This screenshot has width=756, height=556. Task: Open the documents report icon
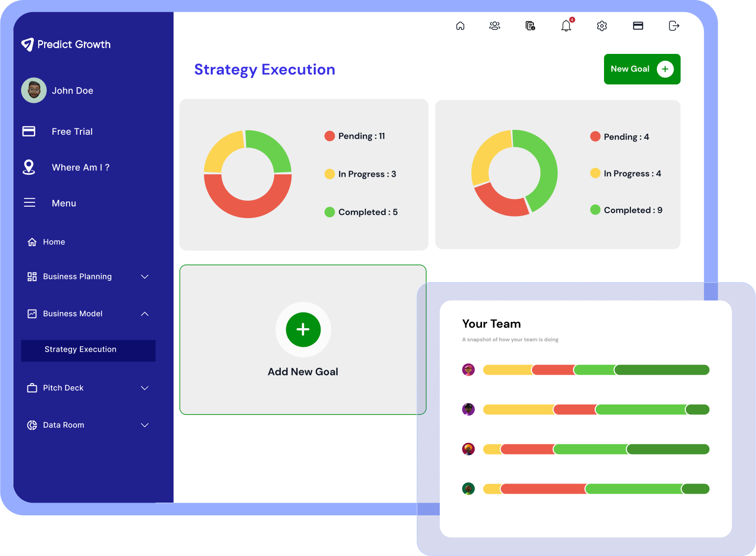[x=530, y=26]
